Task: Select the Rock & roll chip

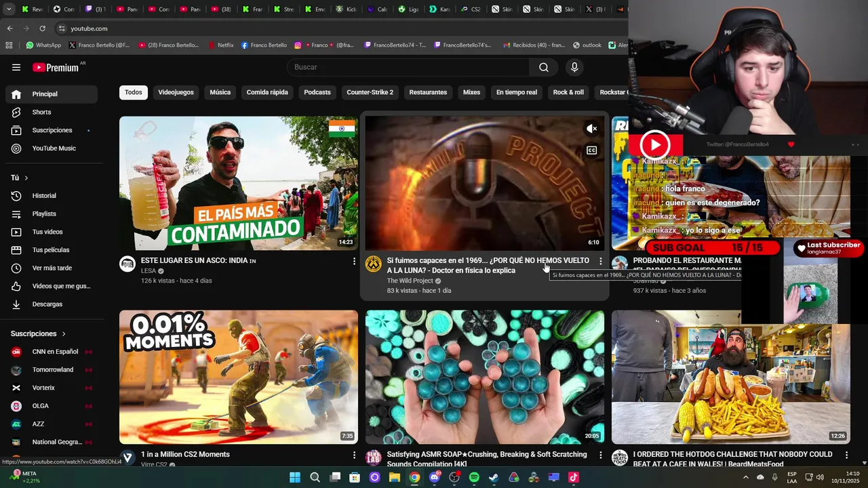Action: pos(568,92)
